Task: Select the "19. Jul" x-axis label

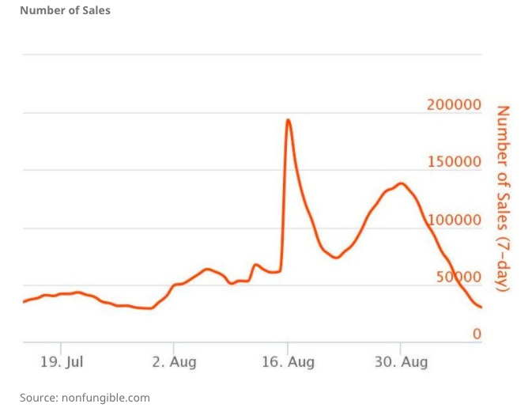Action: [x=62, y=362]
